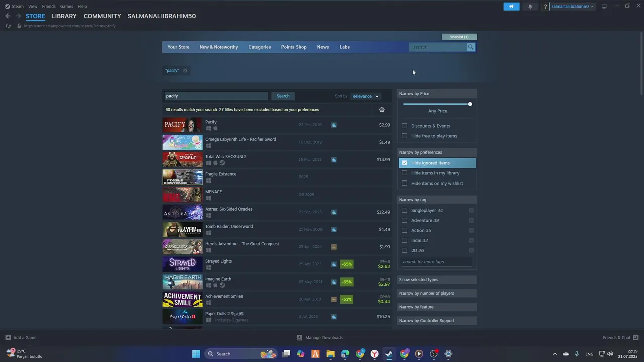The image size is (644, 362).
Task: Collapse the Narrow by Price section
Action: pos(437,94)
